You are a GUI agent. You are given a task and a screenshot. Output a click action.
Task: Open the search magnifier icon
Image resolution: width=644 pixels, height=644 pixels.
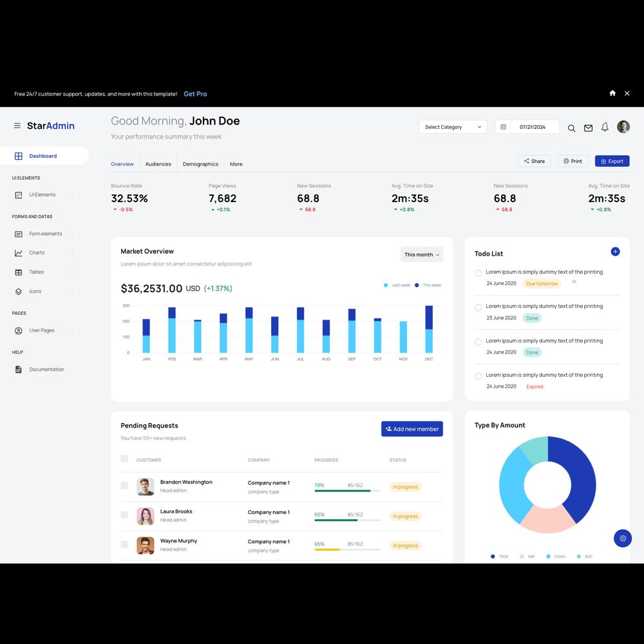click(x=571, y=128)
